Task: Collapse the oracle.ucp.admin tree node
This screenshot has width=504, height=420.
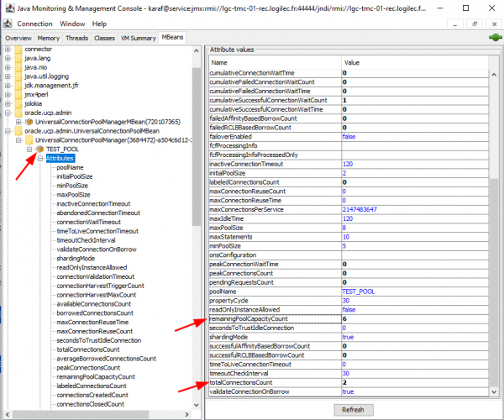Action: (x=8, y=113)
